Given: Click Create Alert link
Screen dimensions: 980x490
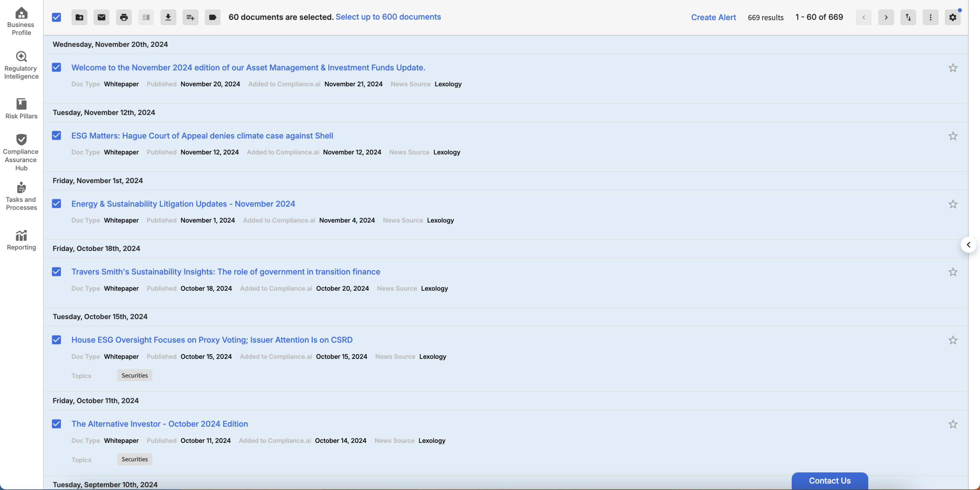Looking at the screenshot, I should [x=713, y=17].
